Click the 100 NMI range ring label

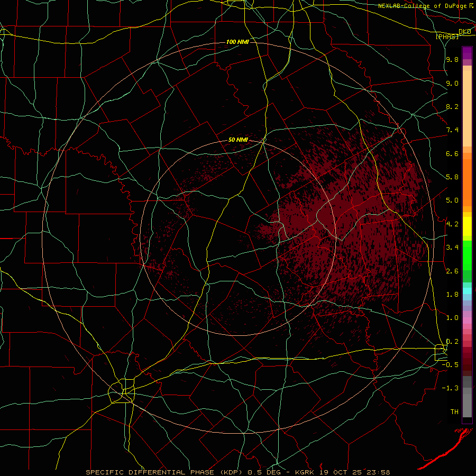[x=237, y=42]
